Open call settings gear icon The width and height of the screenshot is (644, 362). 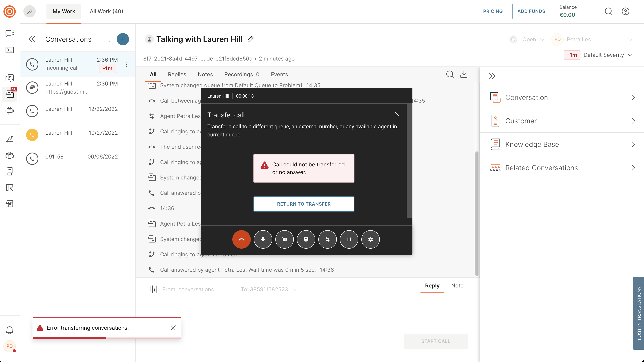tap(371, 239)
